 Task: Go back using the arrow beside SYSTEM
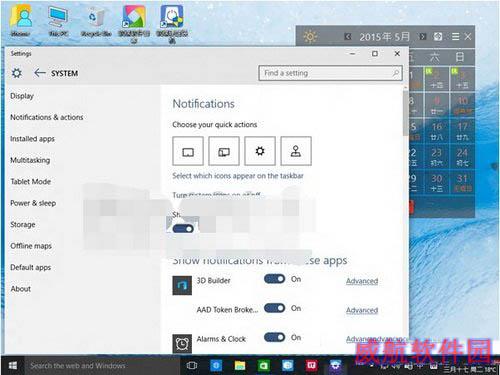pos(40,73)
